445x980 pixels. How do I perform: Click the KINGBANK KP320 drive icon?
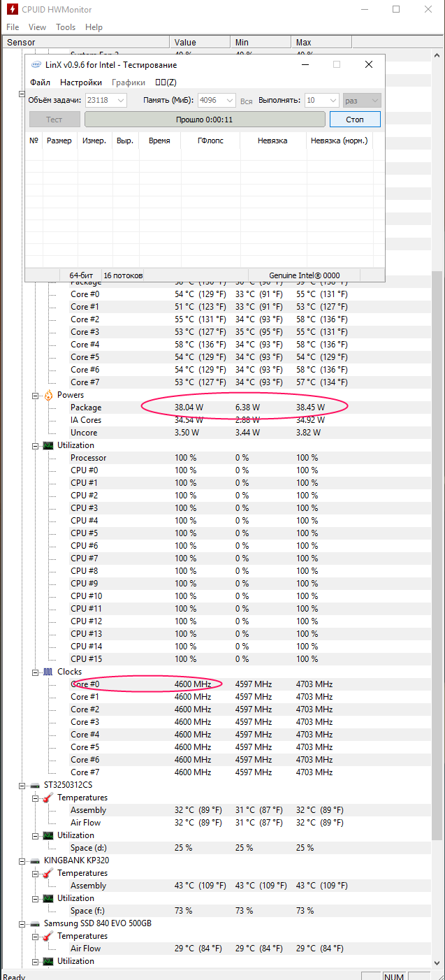click(35, 860)
